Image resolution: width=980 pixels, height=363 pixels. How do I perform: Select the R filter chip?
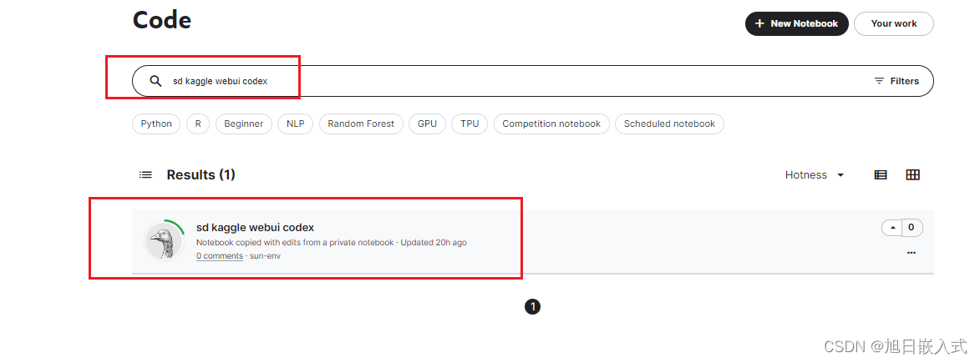click(198, 124)
